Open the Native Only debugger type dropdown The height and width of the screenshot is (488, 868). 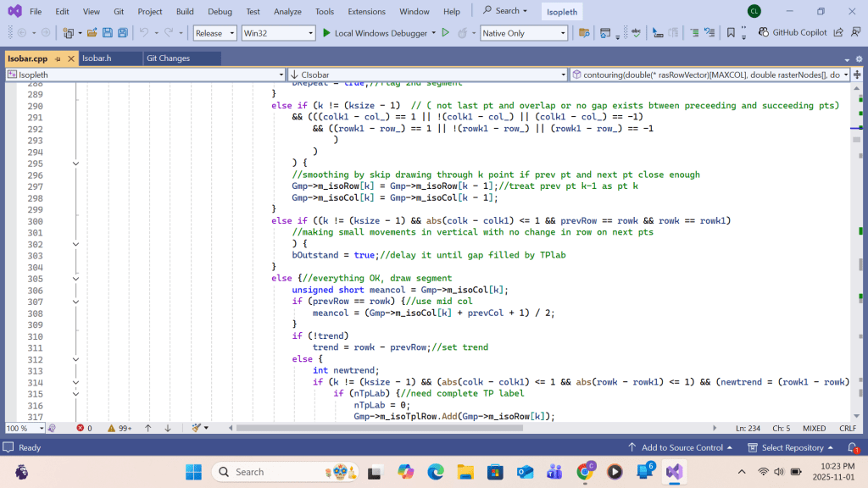(523, 33)
